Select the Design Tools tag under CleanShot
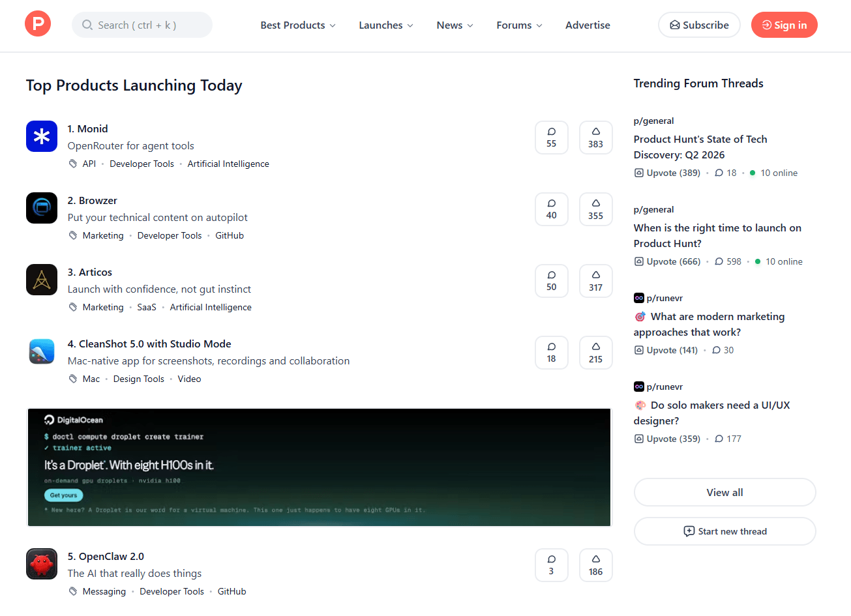851x616 pixels. click(x=139, y=379)
